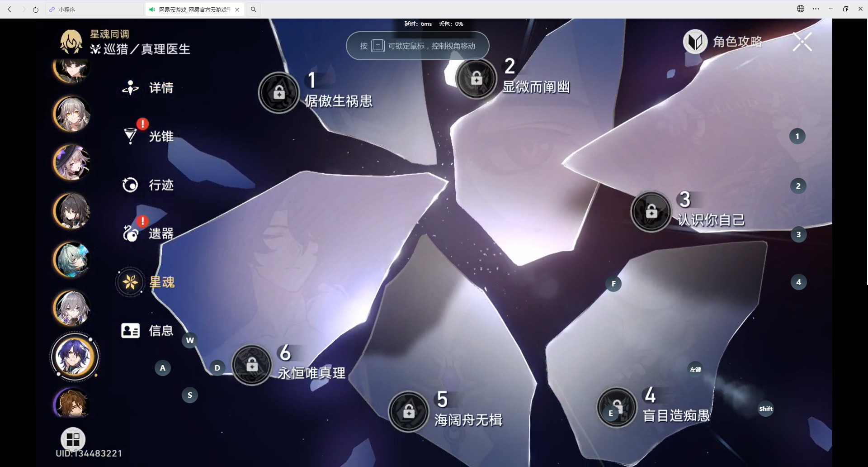This screenshot has height=467, width=868.
Task: Tap the virtual A key
Action: [163, 368]
